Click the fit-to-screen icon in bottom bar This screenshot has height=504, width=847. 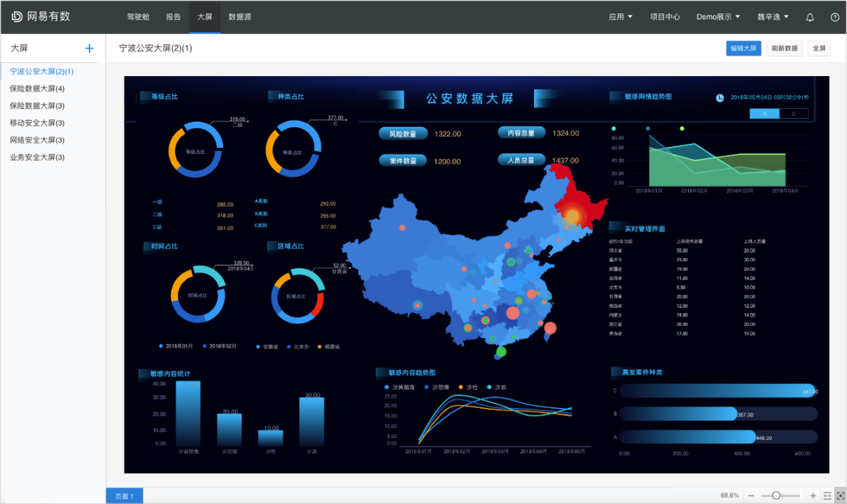[x=840, y=496]
